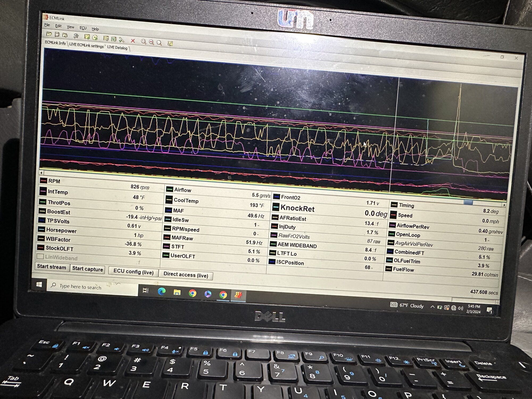
Task: Click the magnifier with red arrows icon
Action: (x=151, y=42)
